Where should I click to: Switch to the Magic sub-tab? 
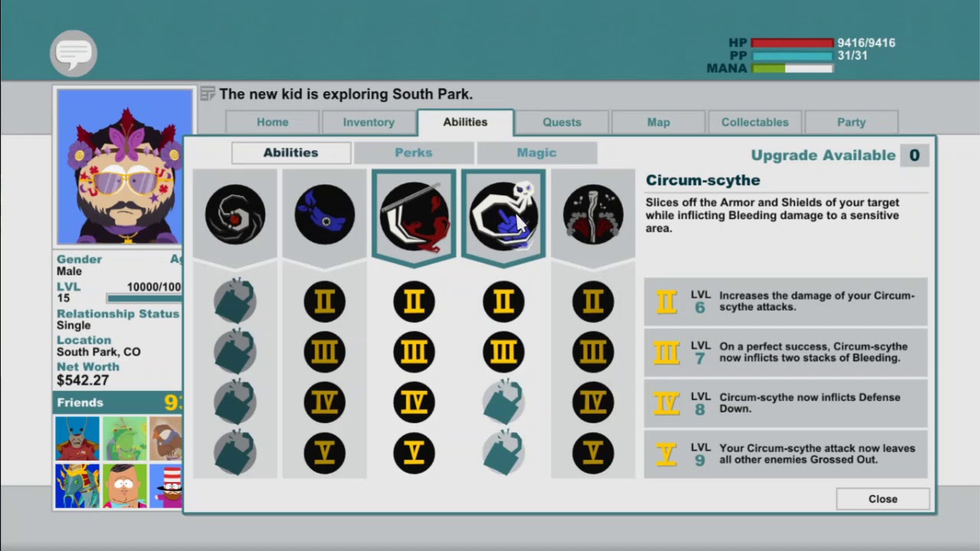(537, 153)
